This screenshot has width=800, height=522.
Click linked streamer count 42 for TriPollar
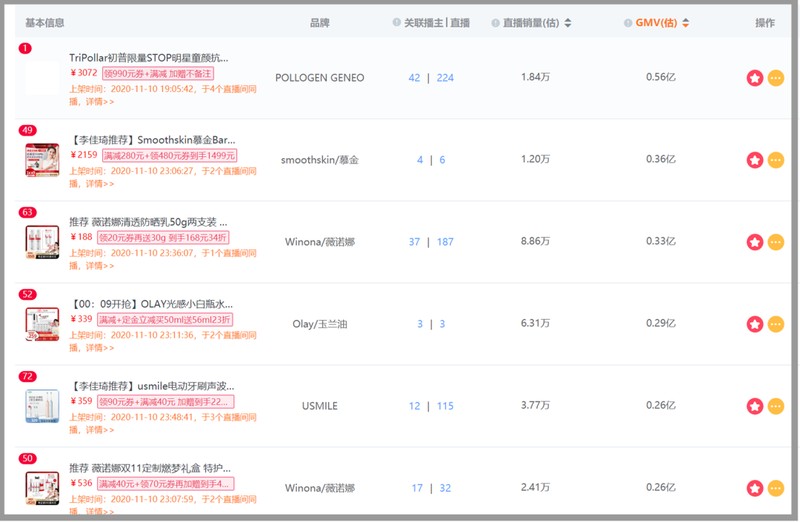tap(414, 78)
